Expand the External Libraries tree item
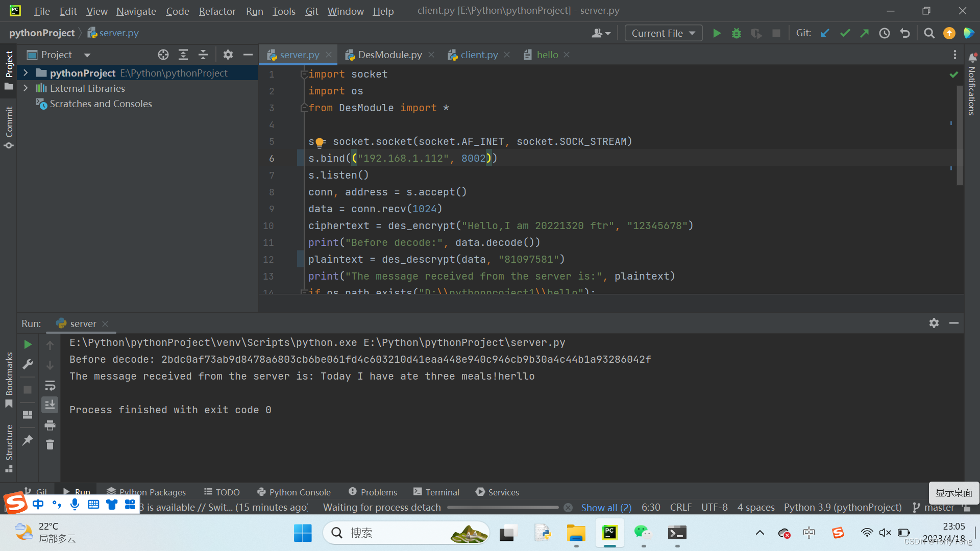This screenshot has width=980, height=551. pyautogui.click(x=25, y=87)
